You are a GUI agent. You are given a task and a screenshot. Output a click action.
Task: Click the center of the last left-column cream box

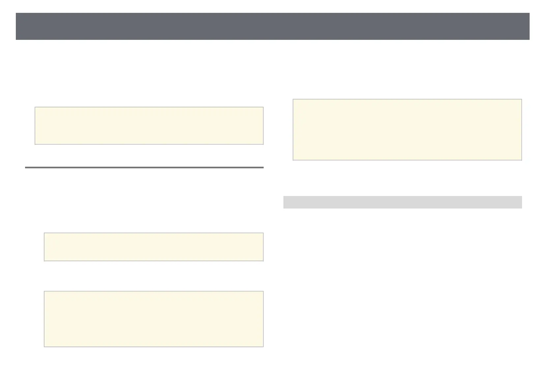click(154, 319)
